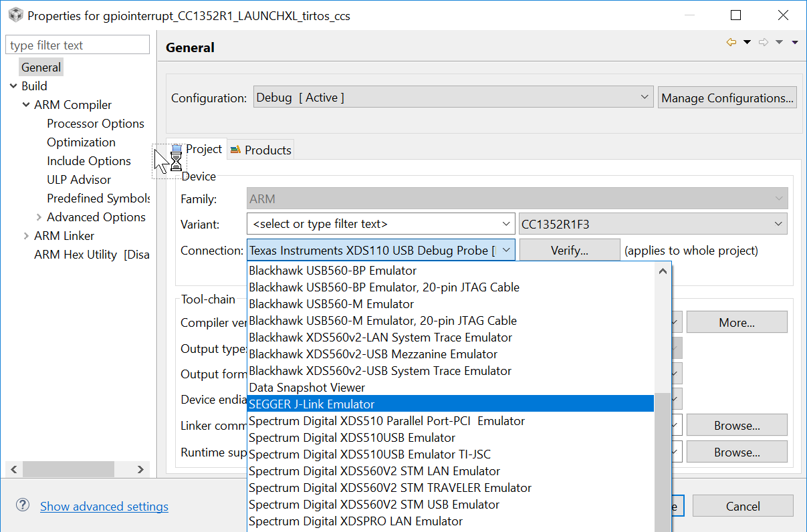
Task: Switch to the Products tab
Action: click(x=267, y=149)
